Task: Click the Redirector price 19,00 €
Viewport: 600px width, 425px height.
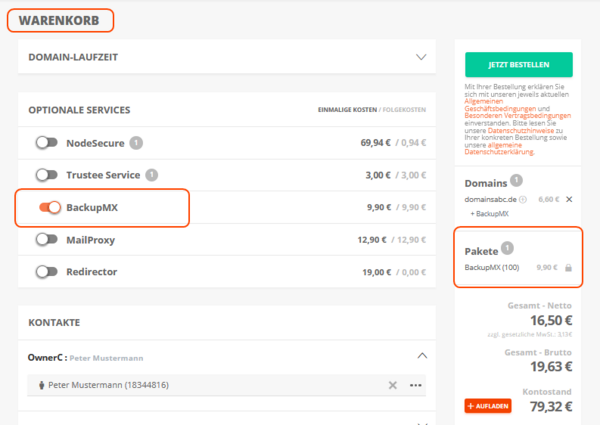Action: tap(377, 272)
